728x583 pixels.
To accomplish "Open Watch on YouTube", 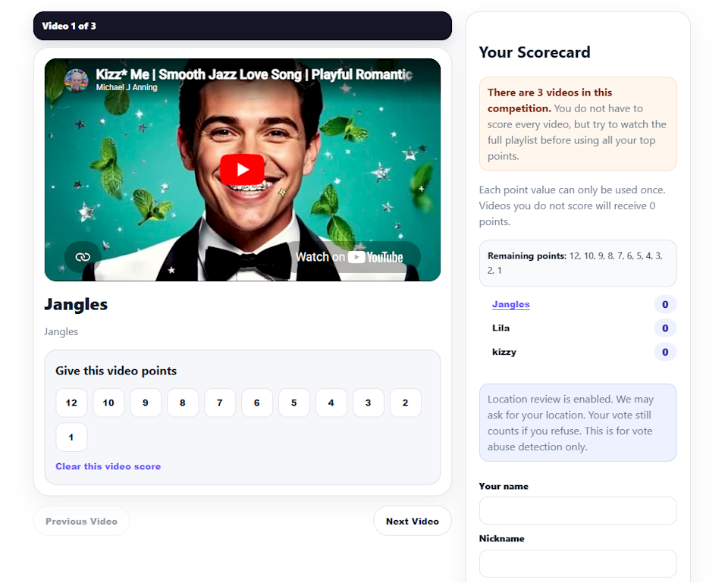I will tap(349, 257).
